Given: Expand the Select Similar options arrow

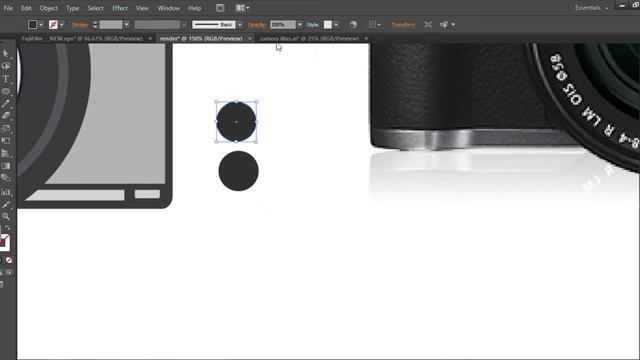Looking at the screenshot, I should point(453,25).
